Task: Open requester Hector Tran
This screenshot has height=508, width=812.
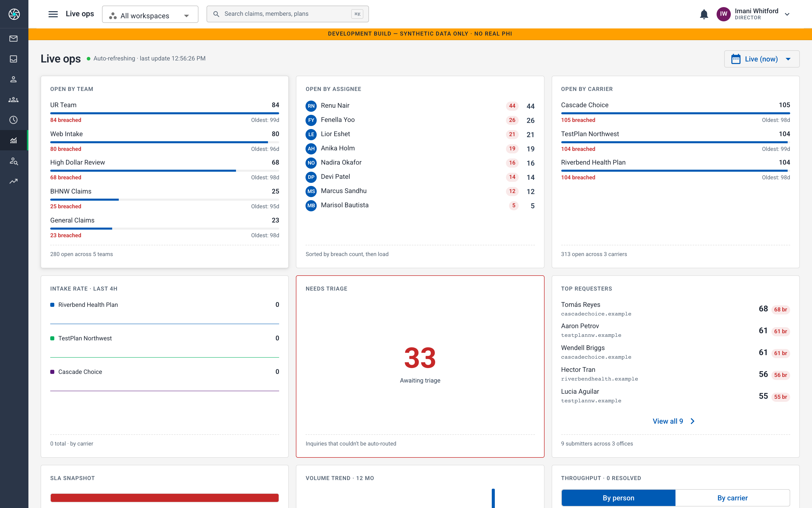Action: tap(675, 374)
